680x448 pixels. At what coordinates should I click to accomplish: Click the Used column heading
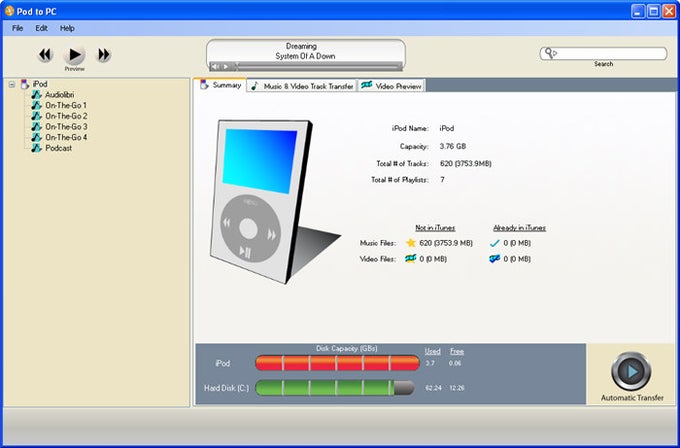pyautogui.click(x=432, y=351)
